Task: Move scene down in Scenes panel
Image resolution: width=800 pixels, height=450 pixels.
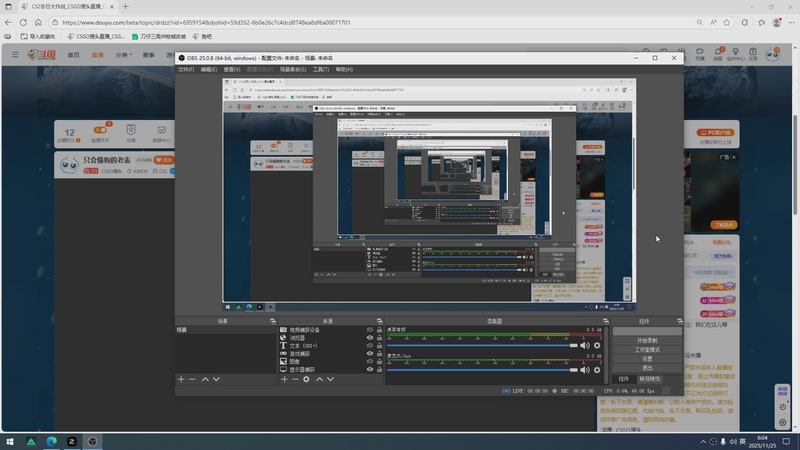Action: (x=216, y=379)
